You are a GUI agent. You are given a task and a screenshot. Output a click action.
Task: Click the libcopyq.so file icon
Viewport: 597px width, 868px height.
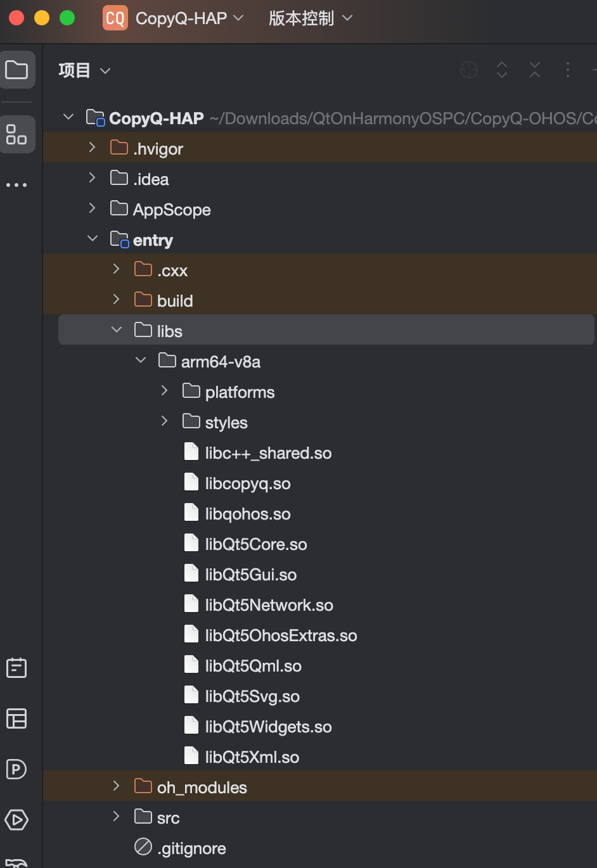tap(191, 482)
